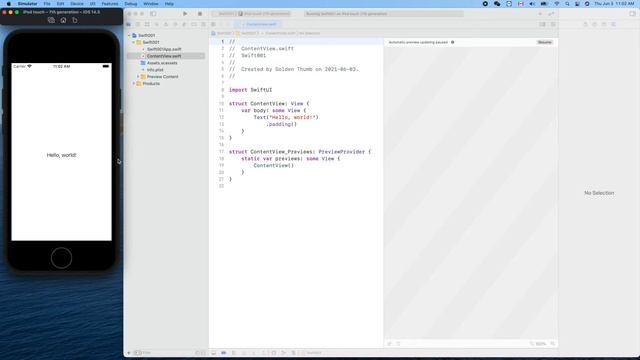Image resolution: width=640 pixels, height=360 pixels.
Task: Click the volume icon in menu bar
Action: click(532, 4)
